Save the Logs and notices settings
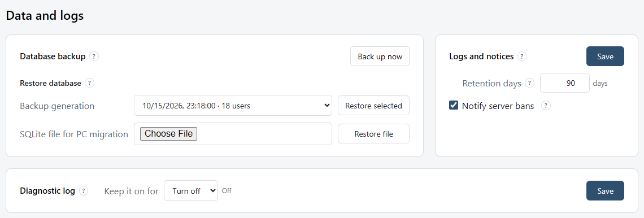The image size is (644, 218). (x=605, y=56)
